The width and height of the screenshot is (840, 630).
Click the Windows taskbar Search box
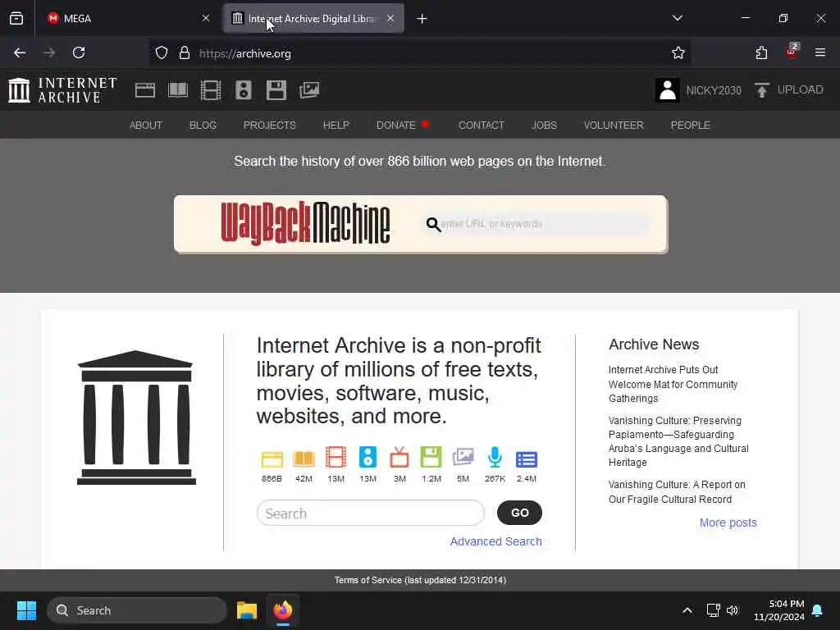click(137, 610)
